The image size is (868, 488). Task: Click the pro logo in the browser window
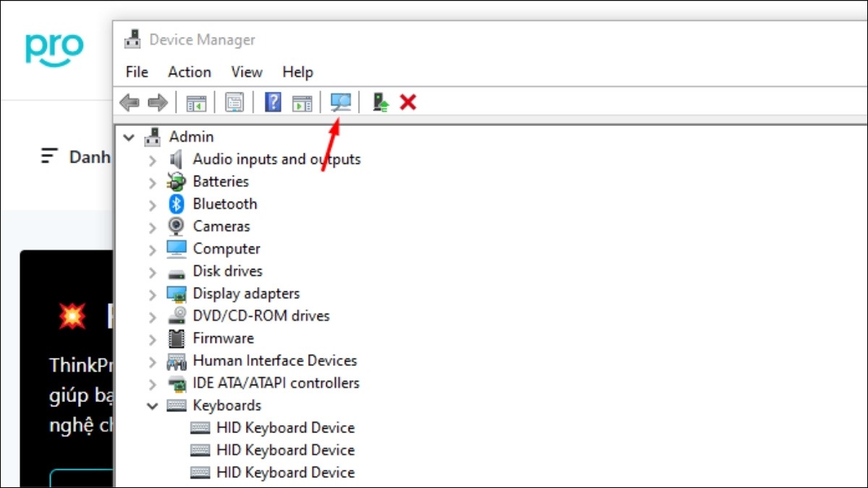tap(54, 49)
